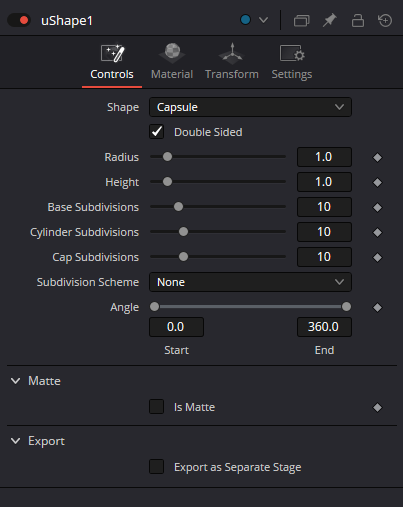Add keyframe for Base Subdivisions
Viewport: 403px width, 507px height.
click(x=377, y=207)
